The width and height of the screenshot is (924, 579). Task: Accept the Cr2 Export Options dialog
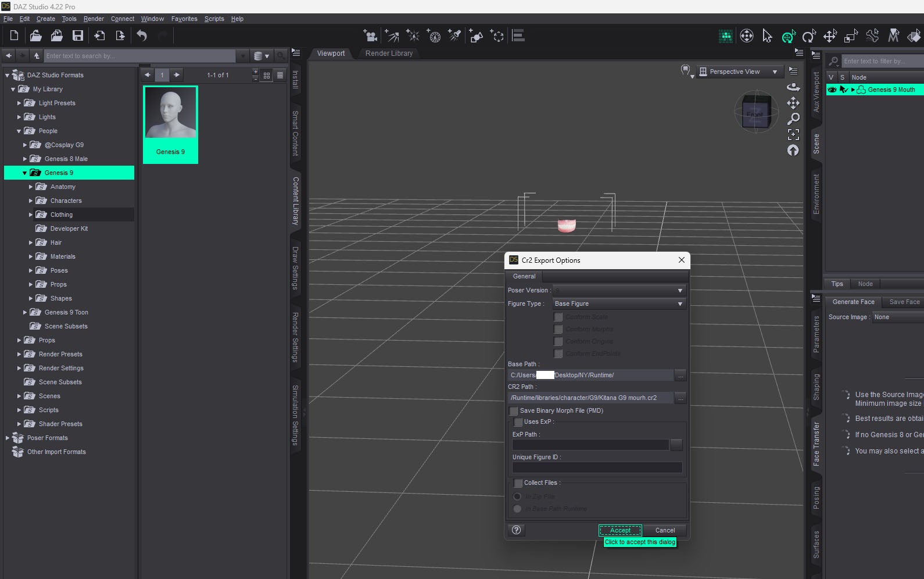pos(620,530)
